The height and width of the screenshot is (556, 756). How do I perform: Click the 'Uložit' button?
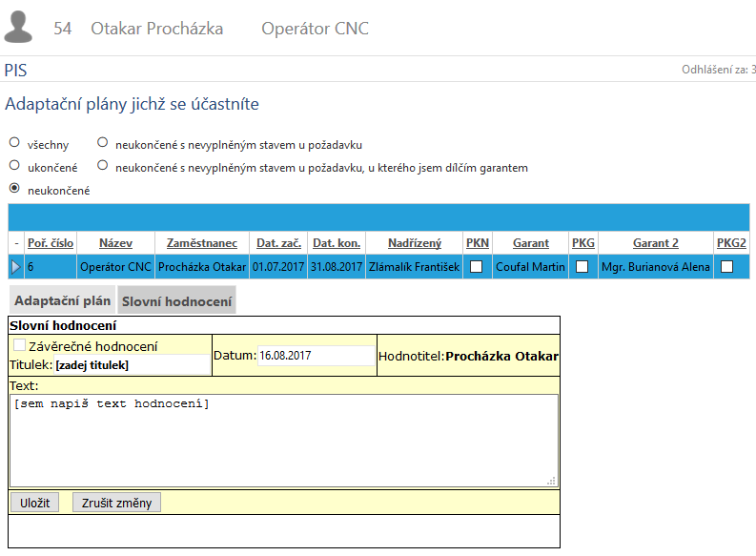click(34, 503)
